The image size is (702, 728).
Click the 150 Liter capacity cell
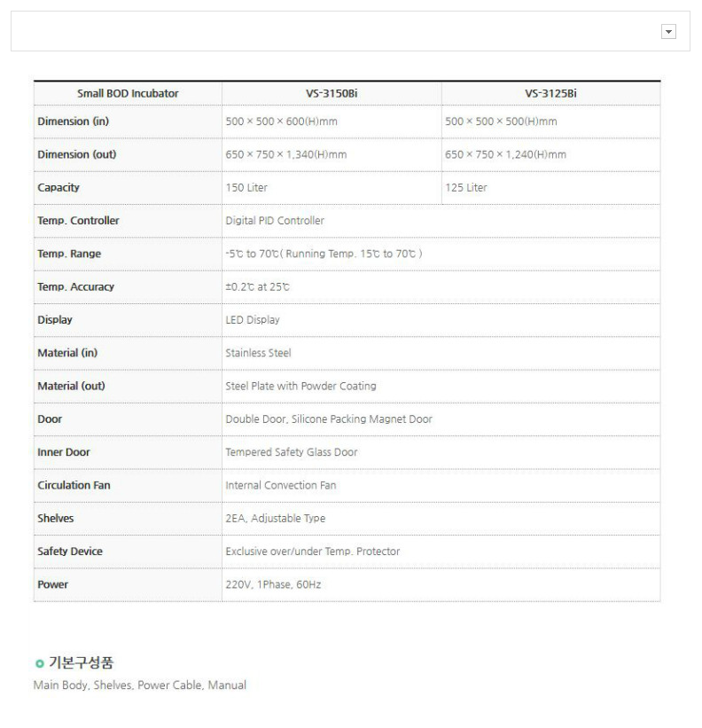pyautogui.click(x=331, y=188)
